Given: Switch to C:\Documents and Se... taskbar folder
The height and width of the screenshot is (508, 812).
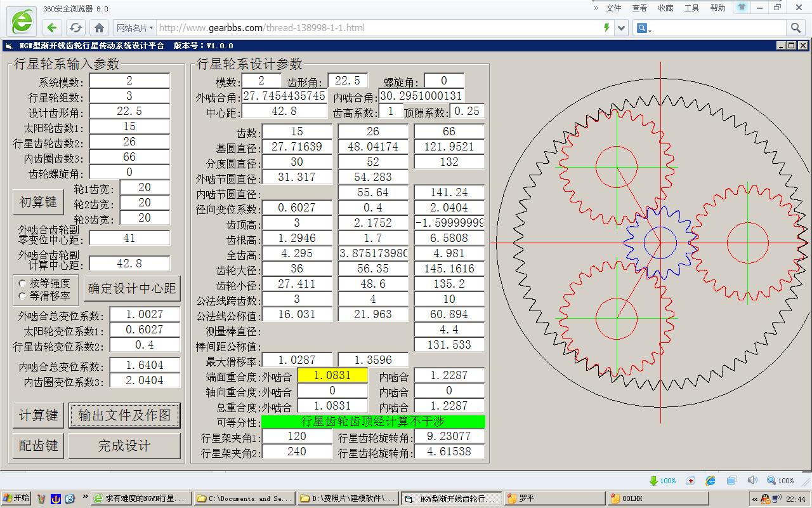Looking at the screenshot, I should (x=244, y=498).
